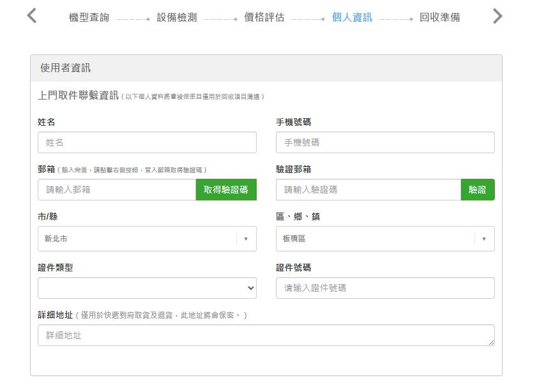Click the 證件類型 label
This screenshot has height=392, width=546.
click(56, 268)
